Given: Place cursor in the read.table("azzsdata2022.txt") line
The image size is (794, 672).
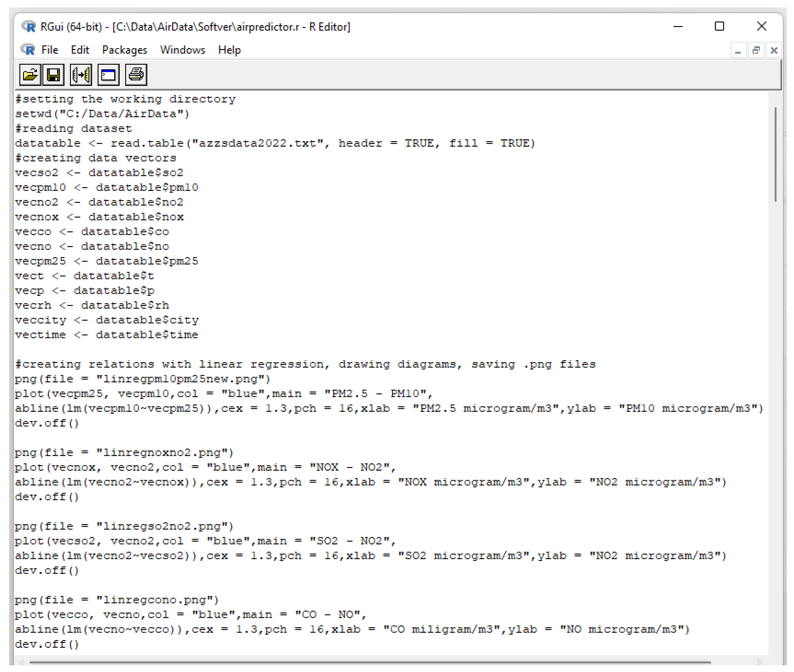Looking at the screenshot, I should coord(275,143).
